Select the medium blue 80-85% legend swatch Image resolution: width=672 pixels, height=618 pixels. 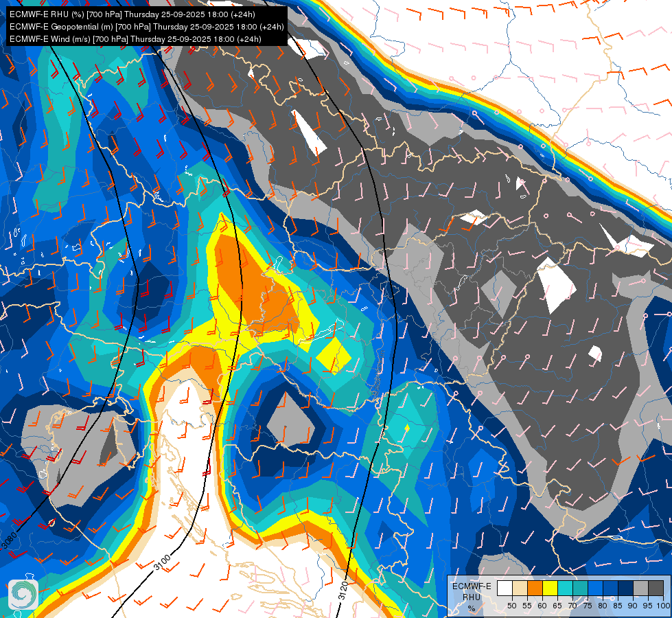[x=610, y=588]
